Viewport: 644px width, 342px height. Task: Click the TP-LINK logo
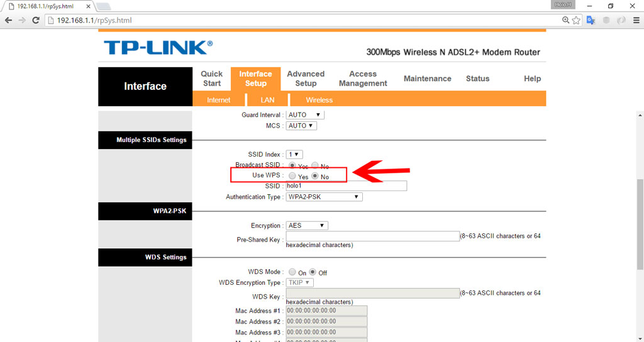coord(158,47)
